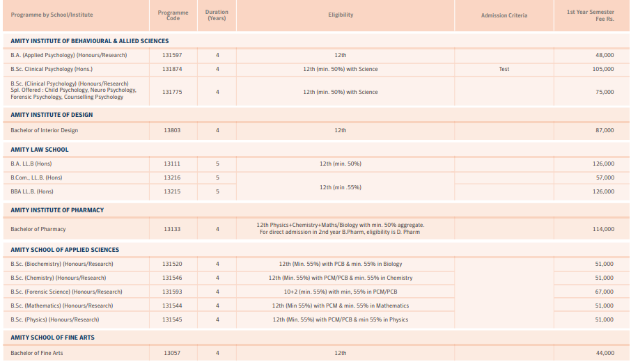Click the 'Duration (Years)' column header
This screenshot has width=631, height=364.
click(217, 15)
